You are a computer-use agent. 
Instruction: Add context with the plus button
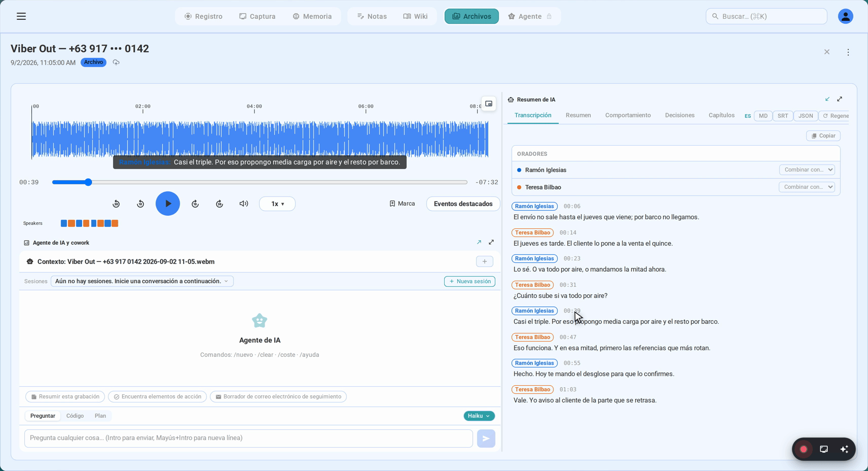click(x=485, y=261)
